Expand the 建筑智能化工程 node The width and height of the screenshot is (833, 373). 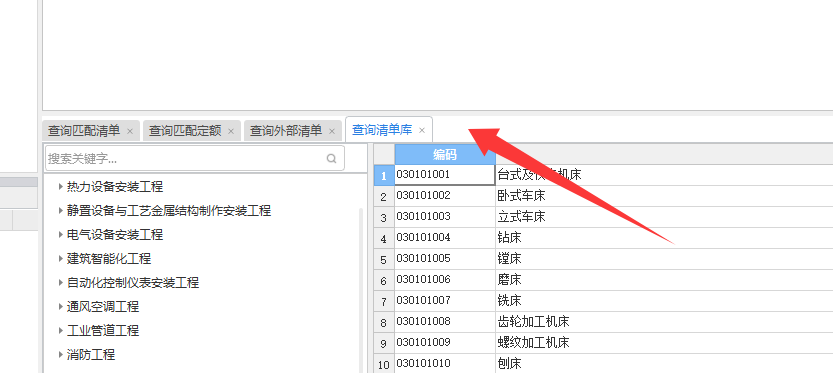[x=61, y=258]
